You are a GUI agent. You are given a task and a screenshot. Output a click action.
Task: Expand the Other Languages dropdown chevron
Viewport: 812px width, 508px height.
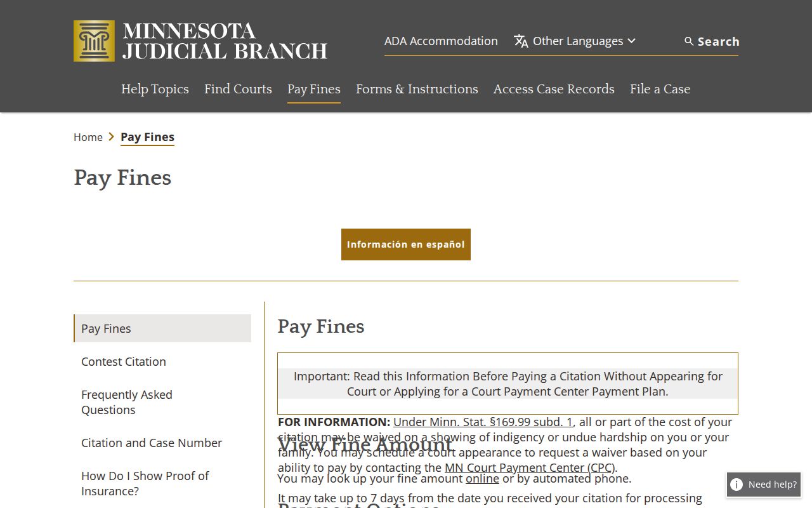(x=631, y=41)
